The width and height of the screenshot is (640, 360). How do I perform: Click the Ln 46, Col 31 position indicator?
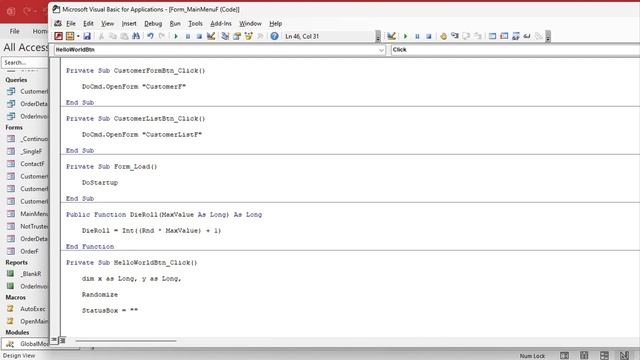coord(302,36)
